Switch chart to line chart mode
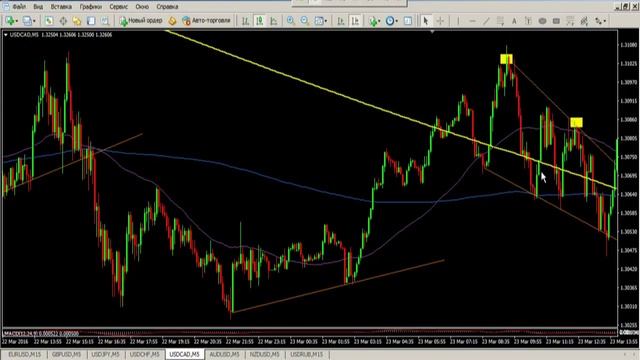The image size is (640, 360). tap(273, 21)
